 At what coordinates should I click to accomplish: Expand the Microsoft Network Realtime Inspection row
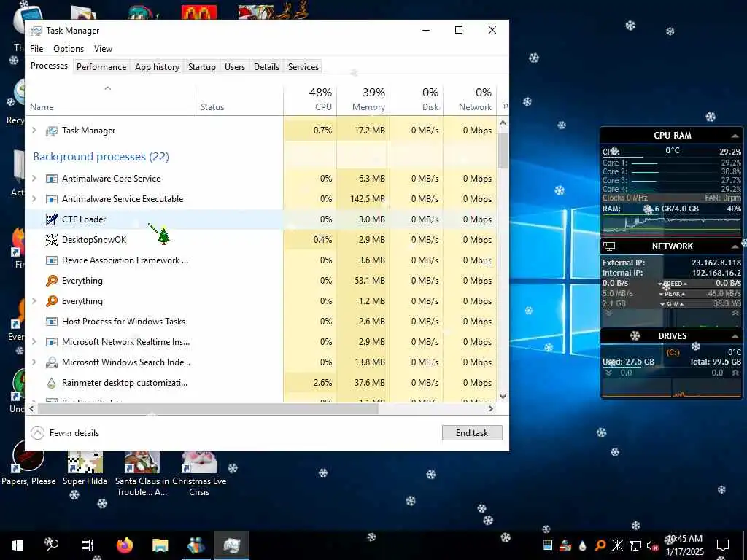(34, 341)
